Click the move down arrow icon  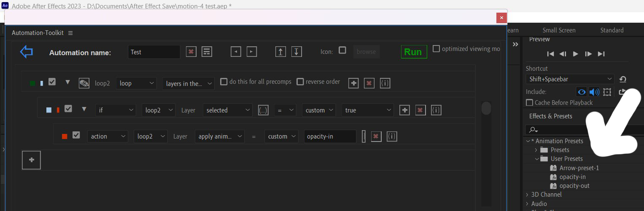point(297,52)
